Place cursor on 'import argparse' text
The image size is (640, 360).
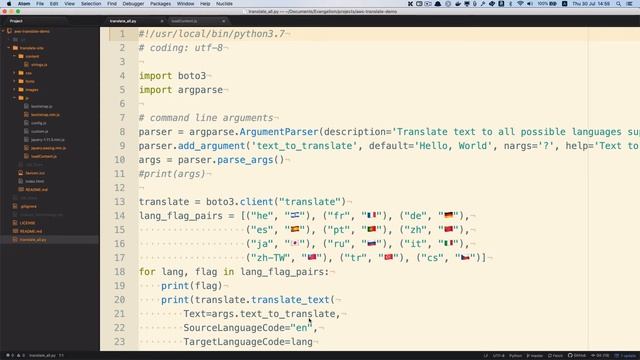tap(181, 90)
